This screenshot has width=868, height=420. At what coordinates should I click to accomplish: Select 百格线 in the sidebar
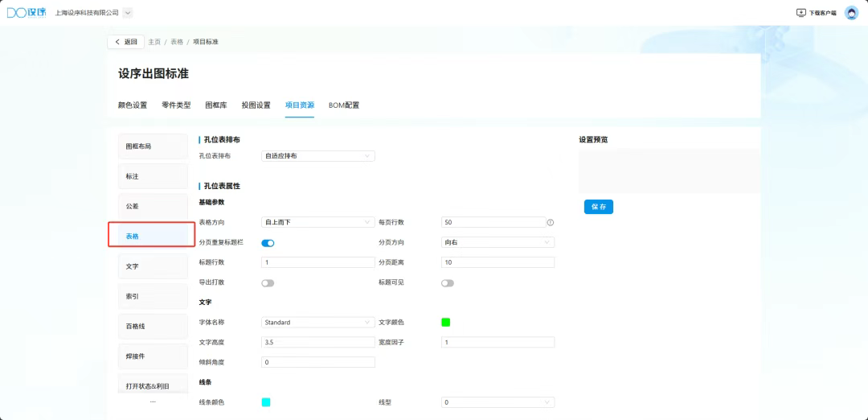[153, 327]
